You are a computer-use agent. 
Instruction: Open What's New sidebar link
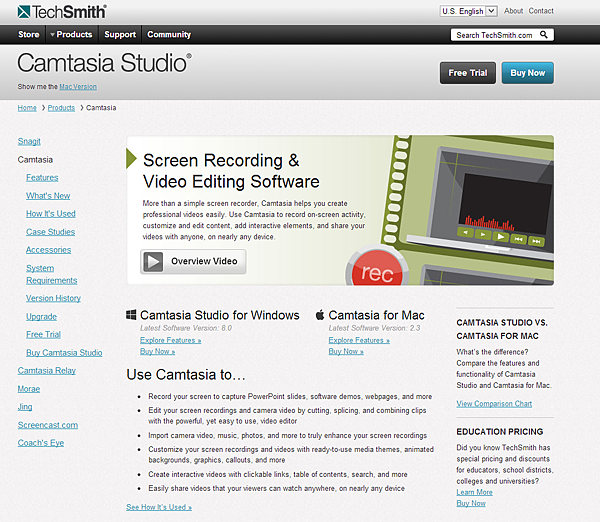coord(48,196)
